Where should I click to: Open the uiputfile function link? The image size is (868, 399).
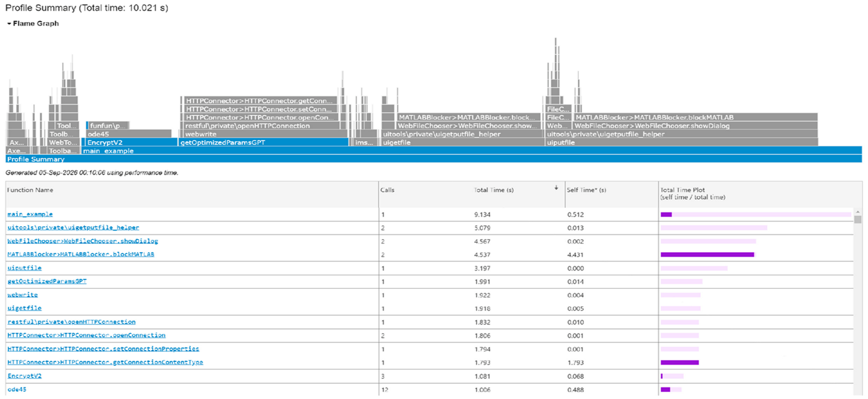(25, 268)
